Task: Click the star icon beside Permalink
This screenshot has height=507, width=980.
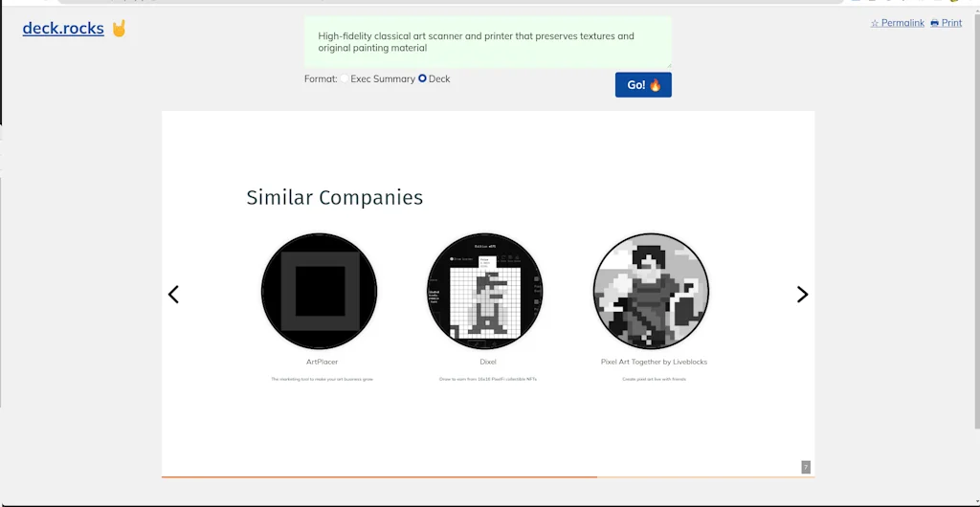Action: (x=875, y=23)
